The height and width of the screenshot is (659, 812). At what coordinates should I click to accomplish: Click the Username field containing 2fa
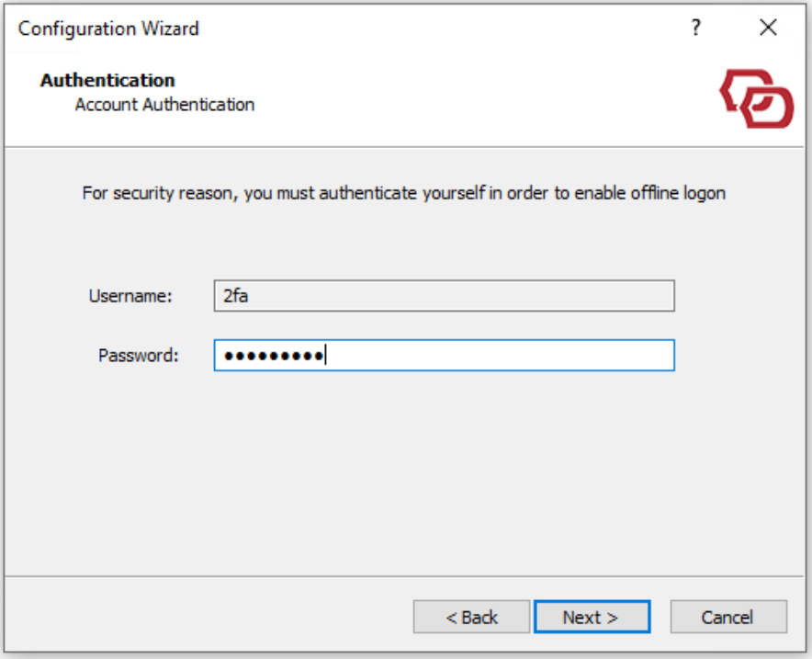point(444,297)
